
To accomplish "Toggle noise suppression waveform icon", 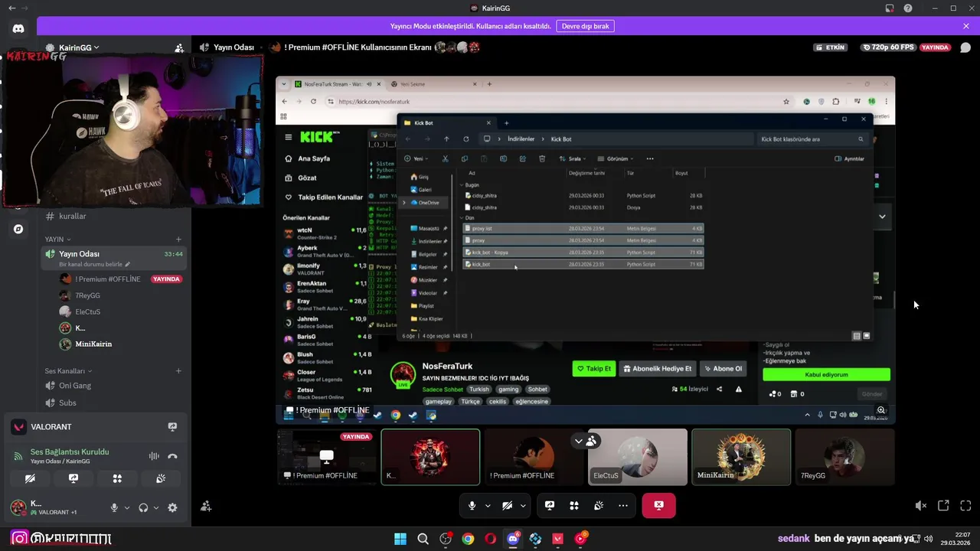I will tap(154, 456).
